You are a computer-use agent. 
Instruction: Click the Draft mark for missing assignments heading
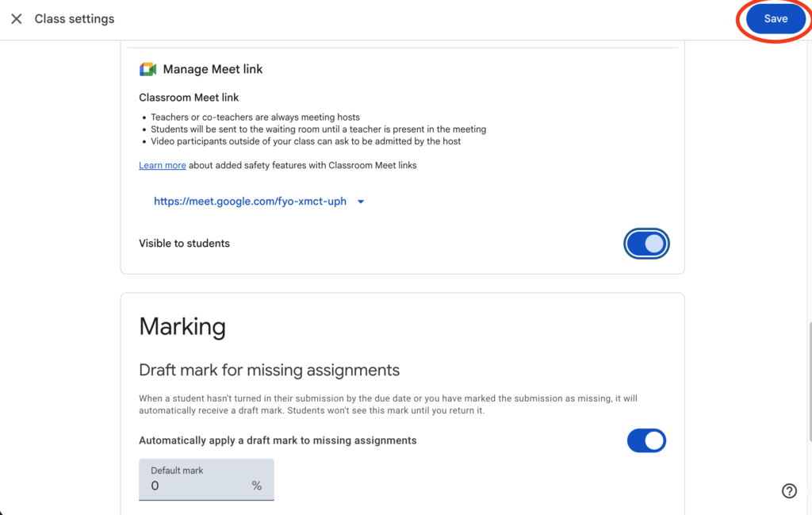click(269, 370)
